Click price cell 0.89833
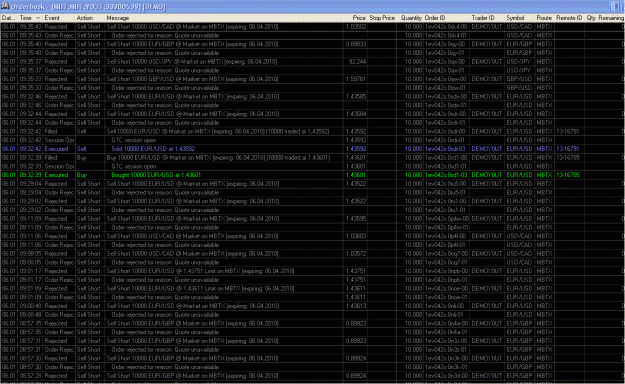The width and height of the screenshot is (625, 384). tap(356, 44)
